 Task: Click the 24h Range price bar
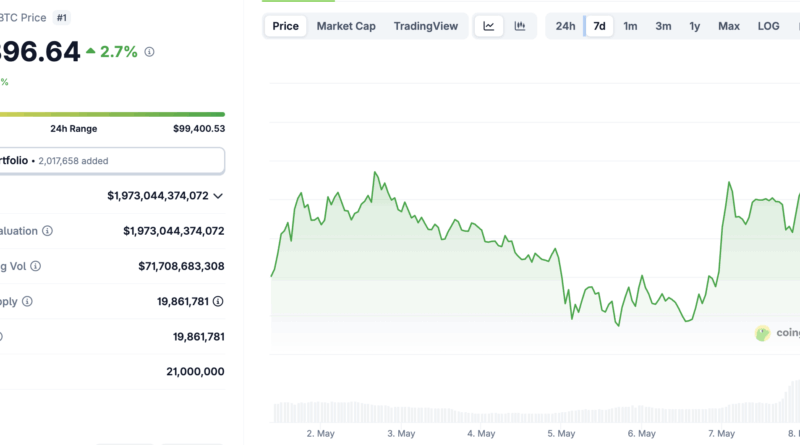112,114
